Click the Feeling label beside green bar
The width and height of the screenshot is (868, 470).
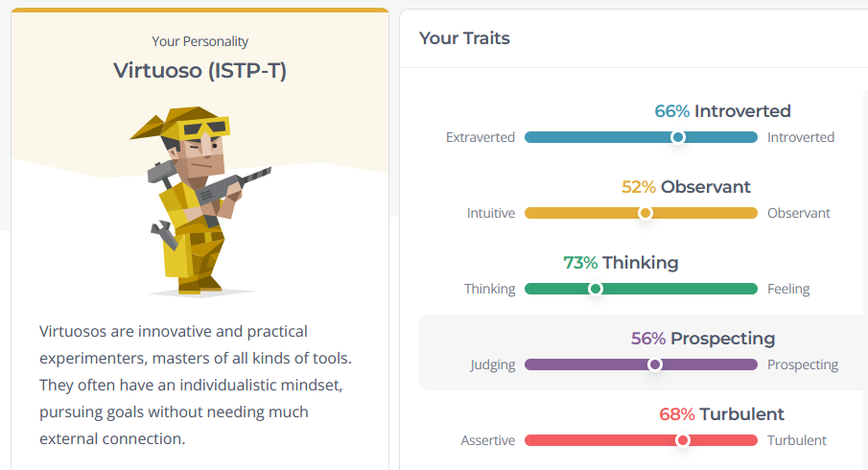coord(788,289)
